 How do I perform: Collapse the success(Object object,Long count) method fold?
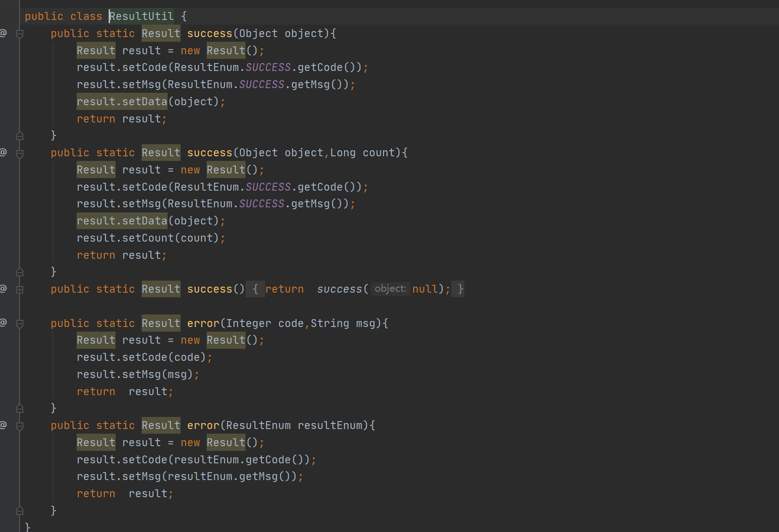[x=19, y=154]
